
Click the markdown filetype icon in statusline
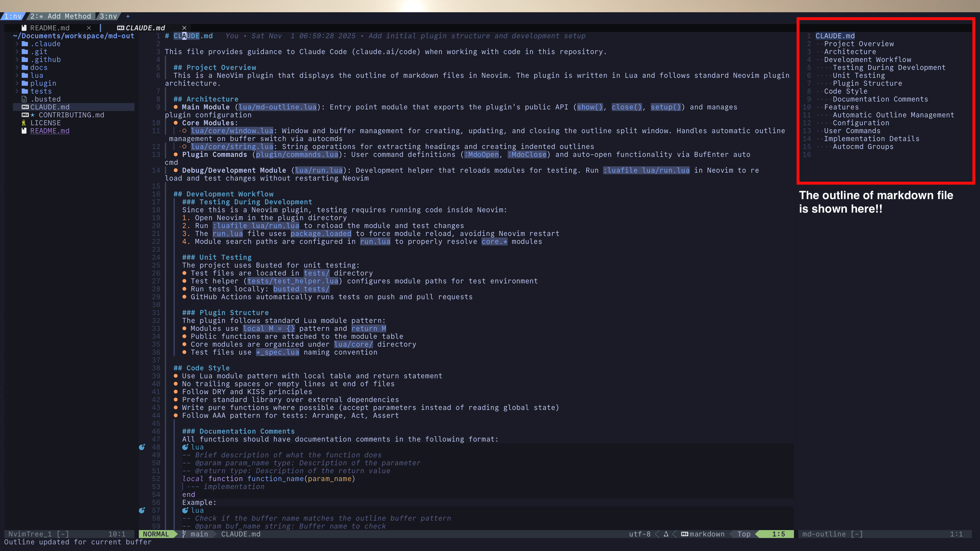click(x=684, y=534)
